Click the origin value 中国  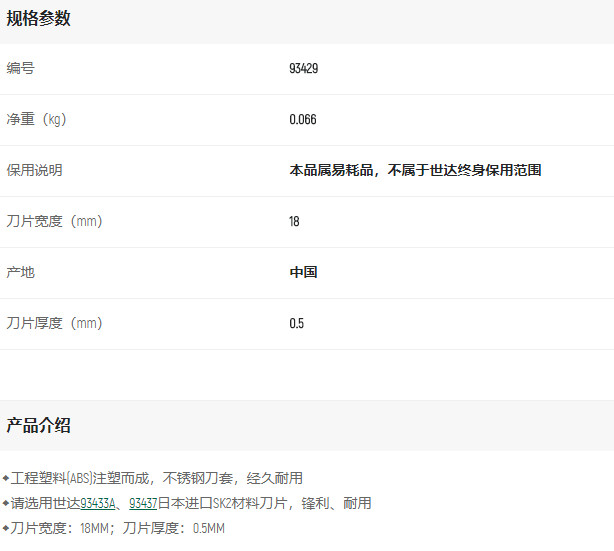point(303,272)
